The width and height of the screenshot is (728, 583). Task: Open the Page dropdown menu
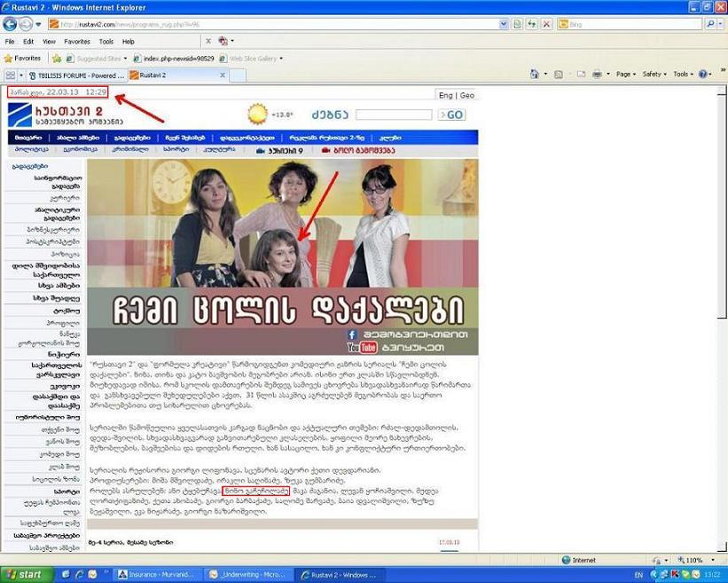point(626,75)
